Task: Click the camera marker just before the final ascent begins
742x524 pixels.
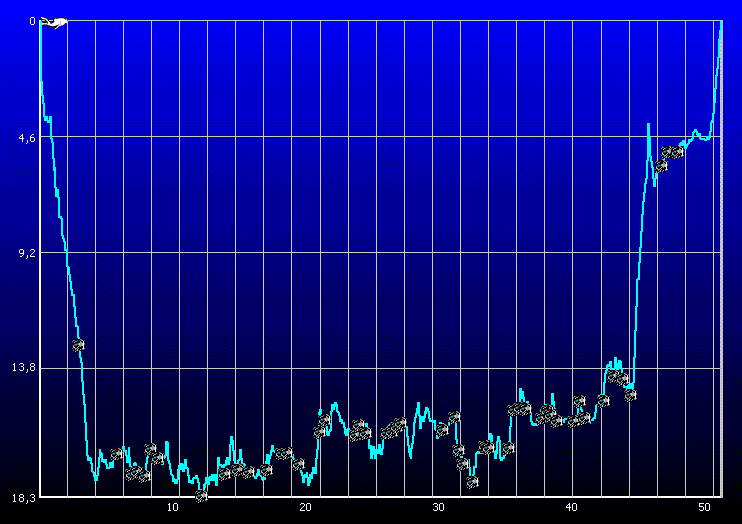Action: (x=630, y=395)
